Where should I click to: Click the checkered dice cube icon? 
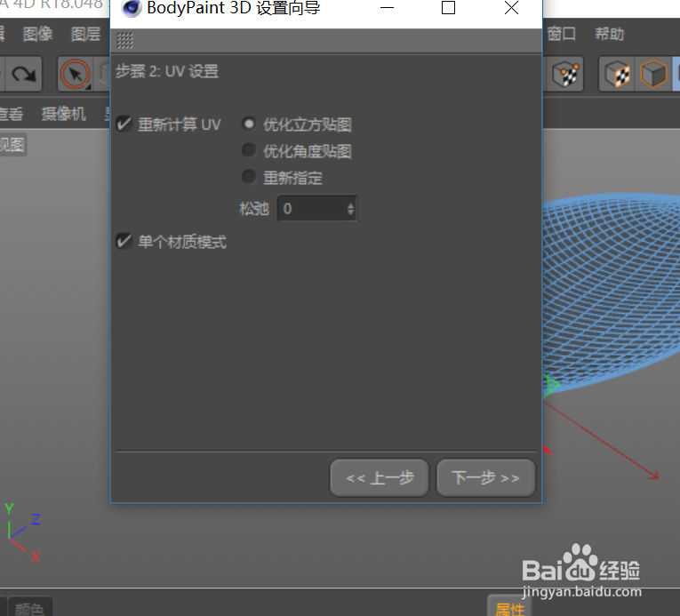(x=565, y=74)
